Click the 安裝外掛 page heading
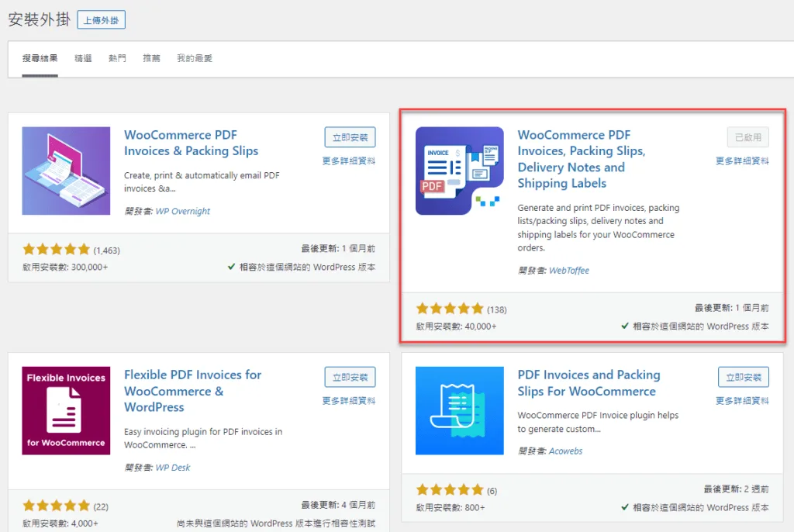This screenshot has height=532, width=794. (x=39, y=19)
